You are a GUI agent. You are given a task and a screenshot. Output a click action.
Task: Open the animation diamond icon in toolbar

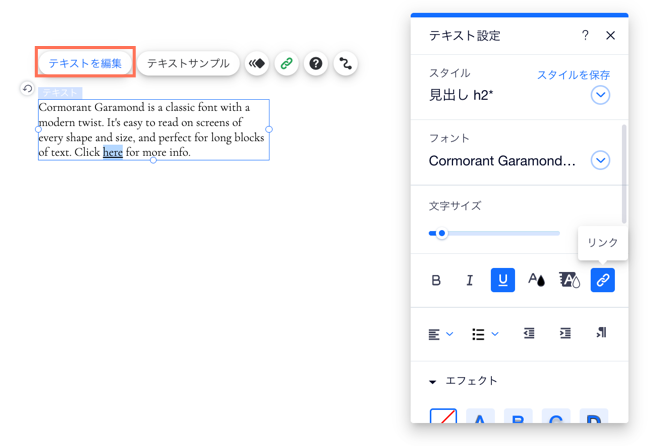[x=257, y=64]
